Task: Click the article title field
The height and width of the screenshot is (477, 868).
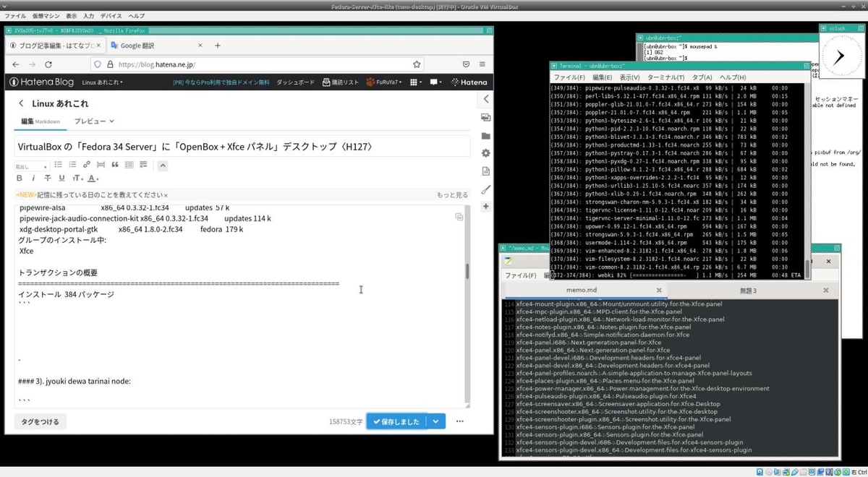Action: (242, 146)
